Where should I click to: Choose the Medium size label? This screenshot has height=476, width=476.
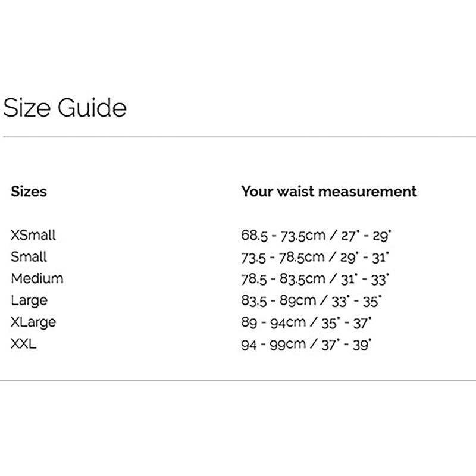(37, 278)
